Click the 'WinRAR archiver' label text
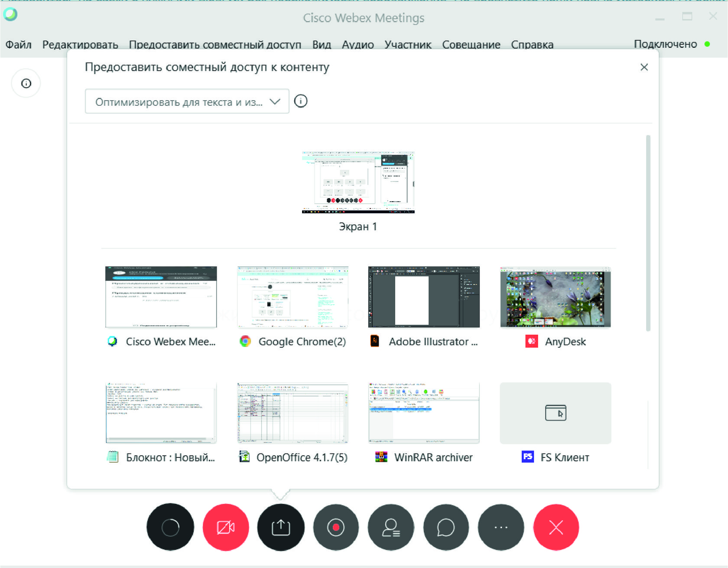The height and width of the screenshot is (568, 728). point(433,457)
